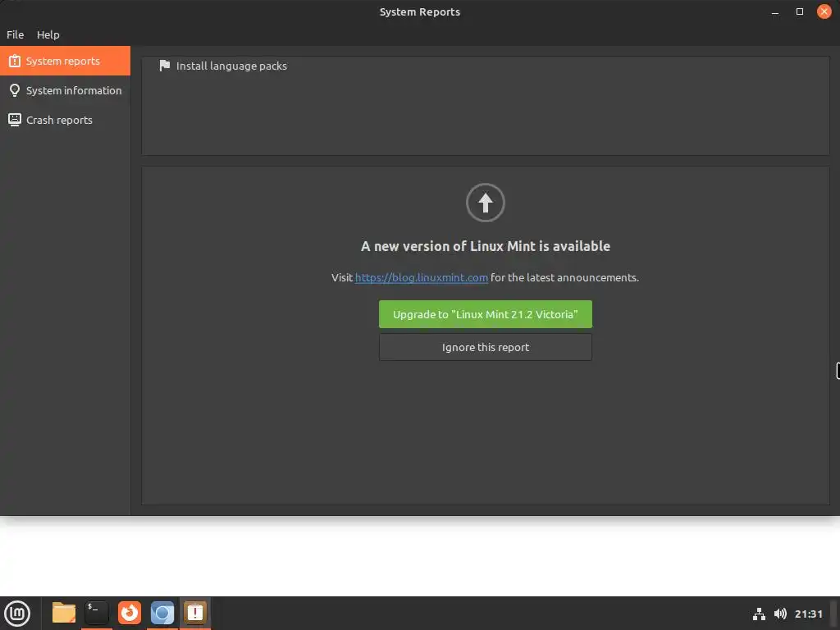Open the network tray icon
The height and width of the screenshot is (630, 840).
point(759,614)
